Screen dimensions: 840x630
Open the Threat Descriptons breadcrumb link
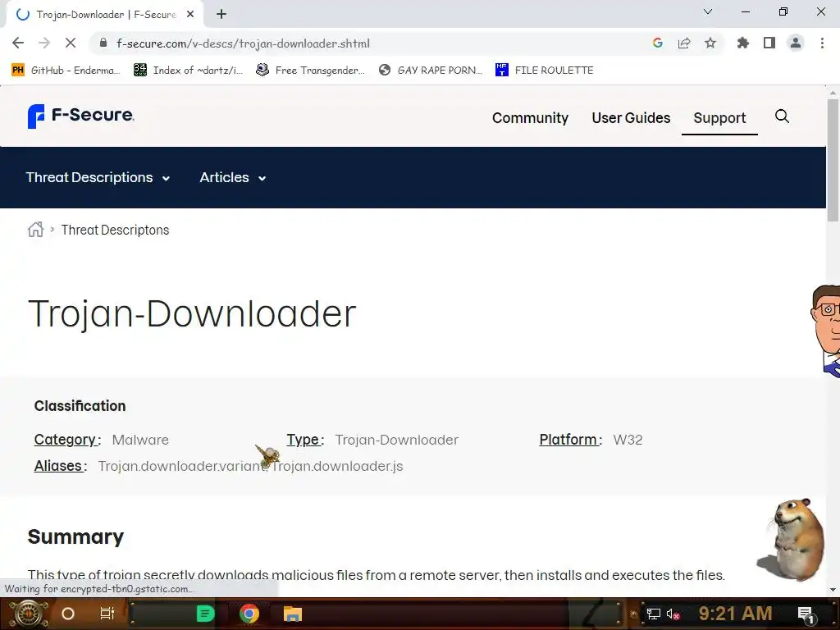click(115, 230)
